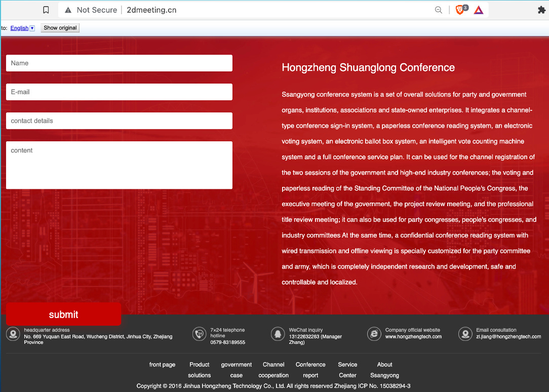This screenshot has height=392, width=549.
Task: Focus the E-mail input field
Action: click(119, 92)
